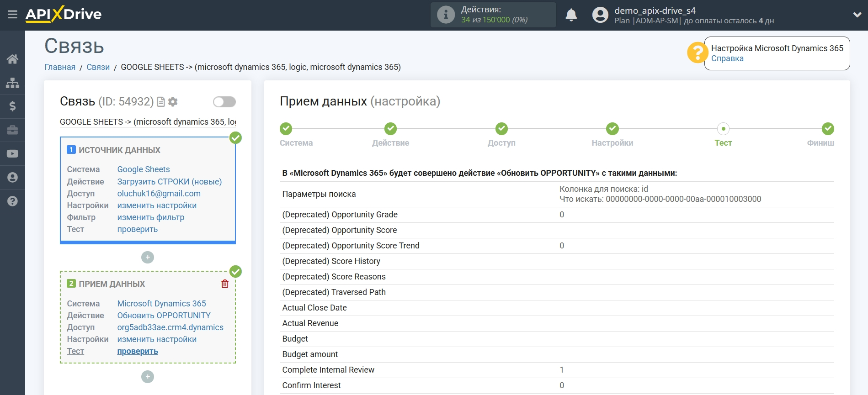
Task: Open Microsoft Dynamics 365 system link
Action: tap(162, 304)
